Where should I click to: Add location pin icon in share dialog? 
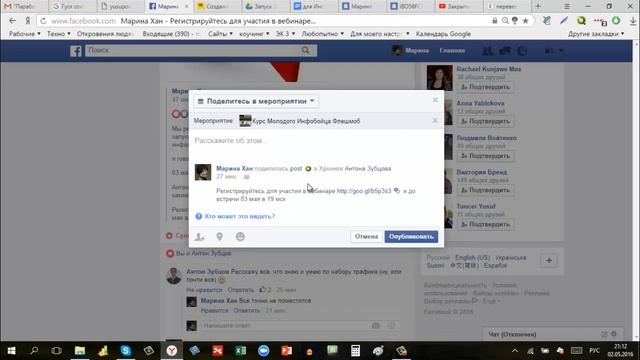coord(220,236)
